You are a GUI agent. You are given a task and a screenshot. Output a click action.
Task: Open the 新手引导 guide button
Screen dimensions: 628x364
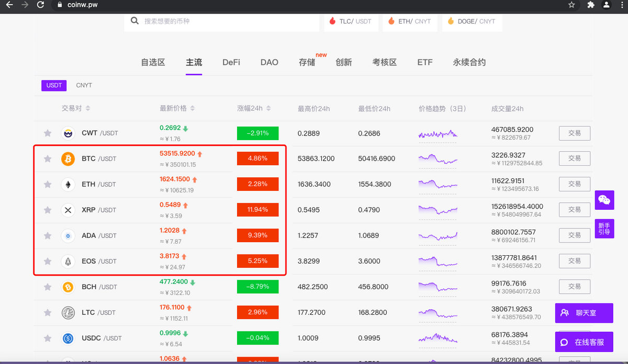(604, 229)
